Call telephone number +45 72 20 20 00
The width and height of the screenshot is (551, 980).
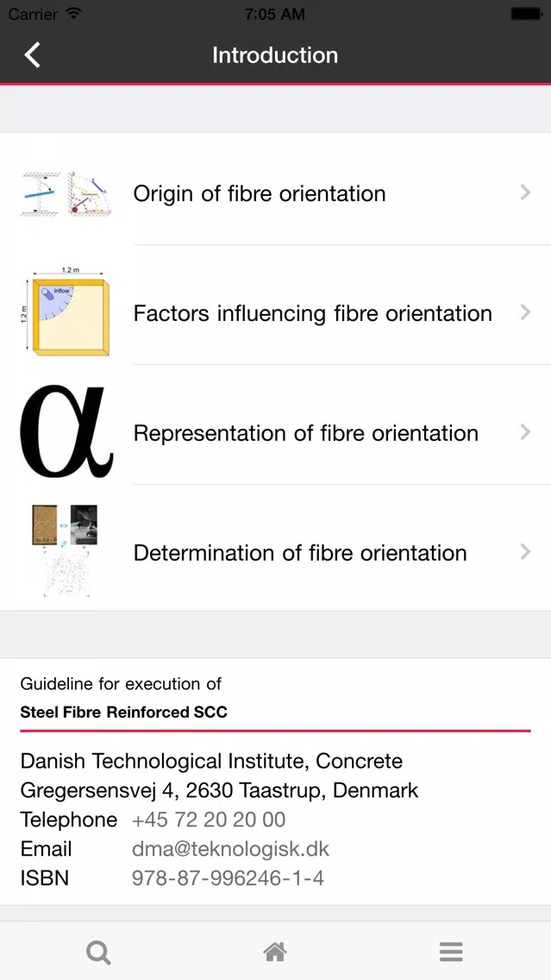point(209,820)
